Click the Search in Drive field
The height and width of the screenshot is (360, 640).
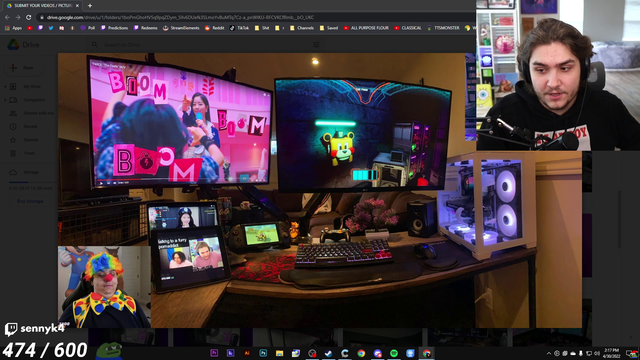tap(204, 44)
